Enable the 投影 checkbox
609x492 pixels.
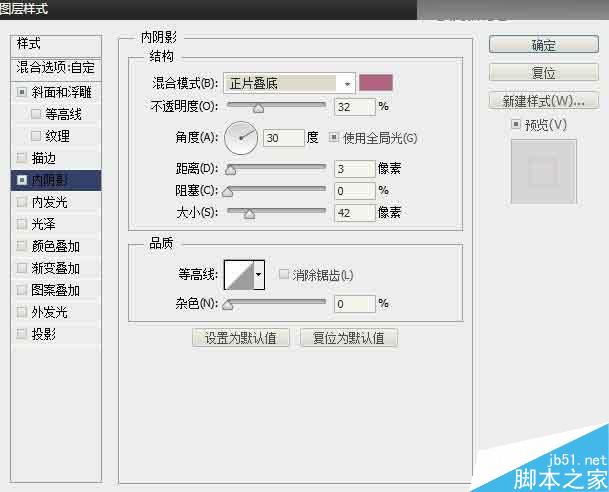22,334
